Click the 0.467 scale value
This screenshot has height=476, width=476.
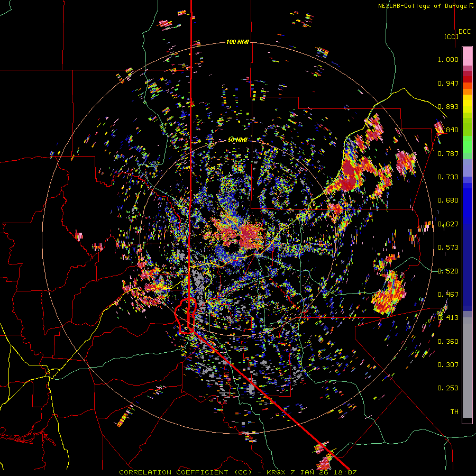pyautogui.click(x=448, y=295)
